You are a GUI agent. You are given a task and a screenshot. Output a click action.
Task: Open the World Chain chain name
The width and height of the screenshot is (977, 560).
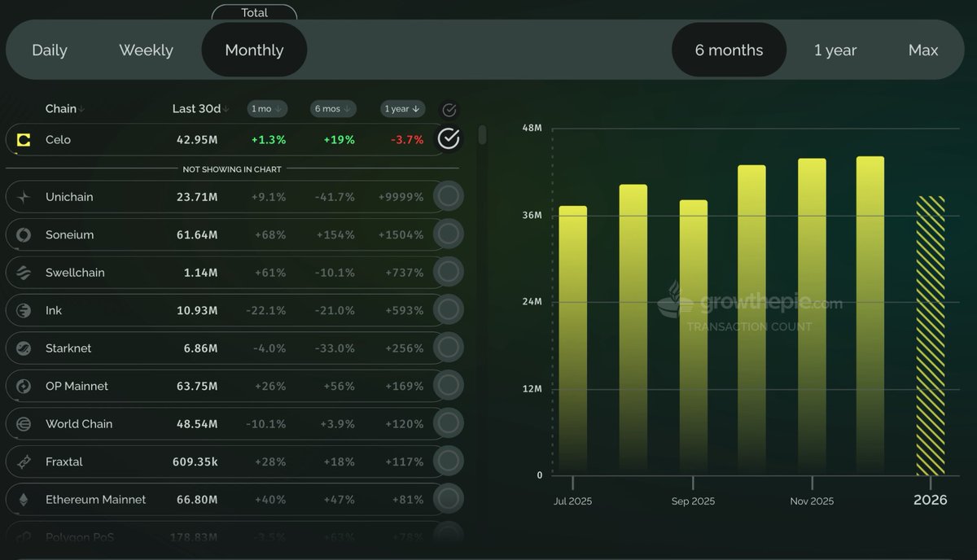[79, 424]
